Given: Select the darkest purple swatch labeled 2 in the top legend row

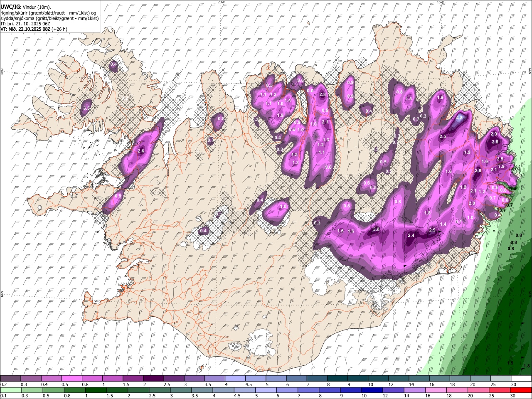Looking at the screenshot, I should (153, 379).
